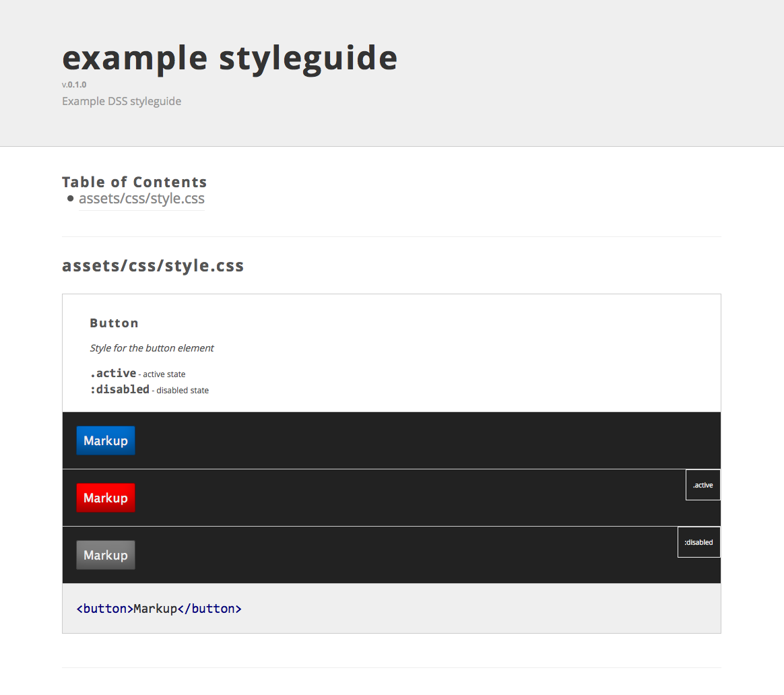
Task: Select the .active state label box
Action: [x=703, y=485]
